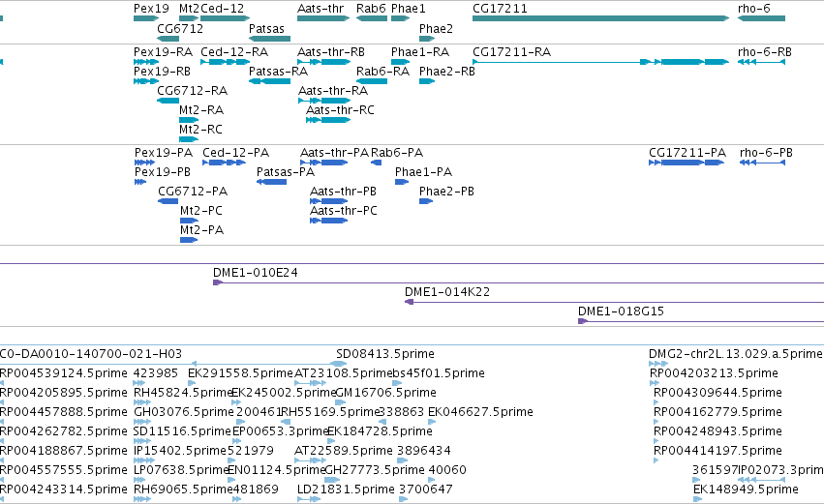This screenshot has height=504, width=824.
Task: Click EST RP004539124.5prime label
Action: pos(64,373)
